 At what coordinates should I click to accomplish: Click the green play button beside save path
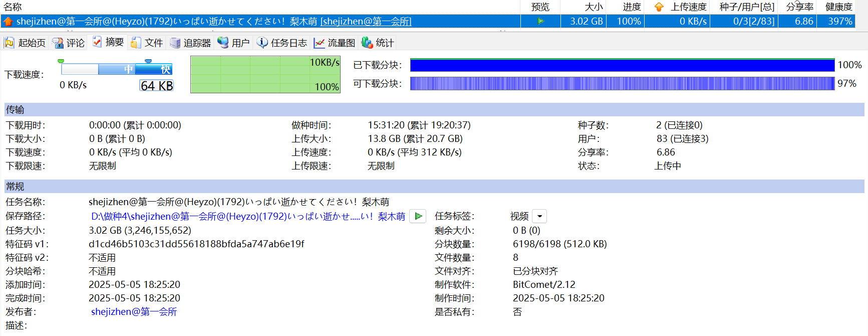point(418,216)
